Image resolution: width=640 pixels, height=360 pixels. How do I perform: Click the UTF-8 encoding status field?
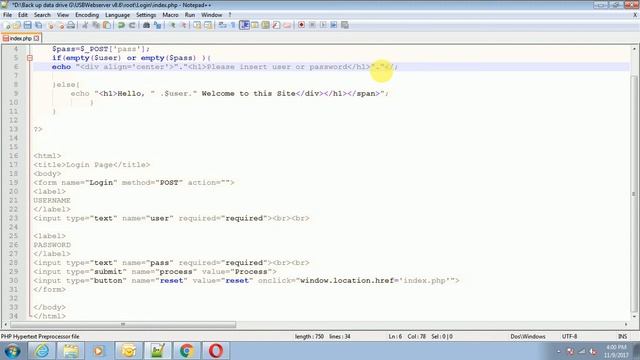pos(569,337)
